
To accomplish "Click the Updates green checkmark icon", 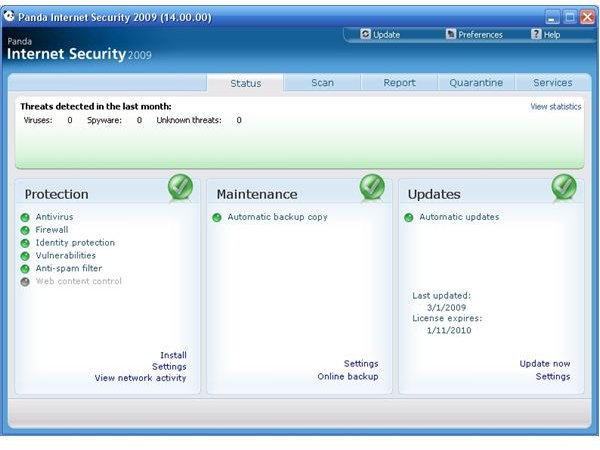I will point(564,187).
